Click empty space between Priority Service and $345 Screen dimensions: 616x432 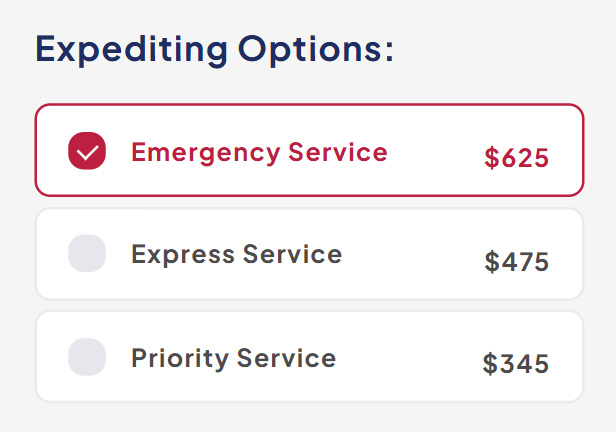pyautogui.click(x=410, y=358)
